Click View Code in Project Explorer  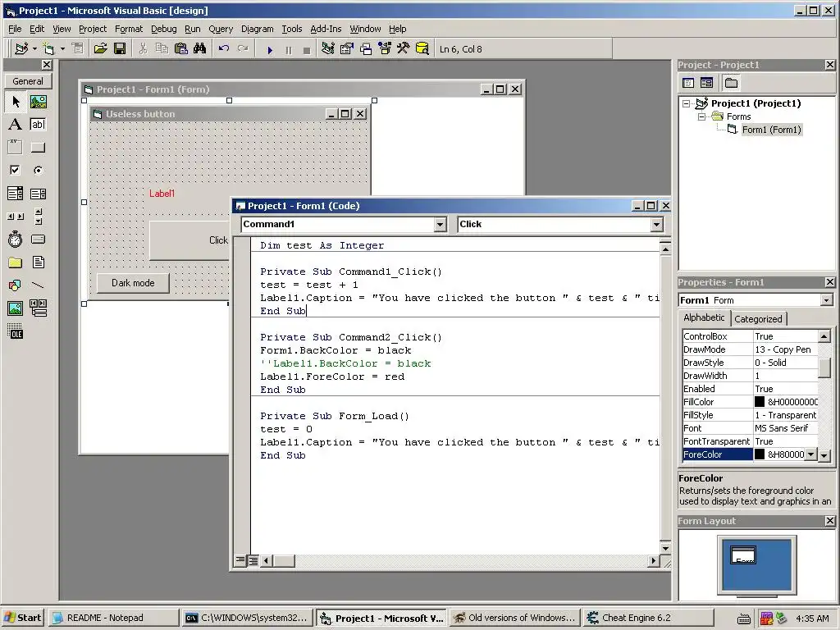coord(688,83)
